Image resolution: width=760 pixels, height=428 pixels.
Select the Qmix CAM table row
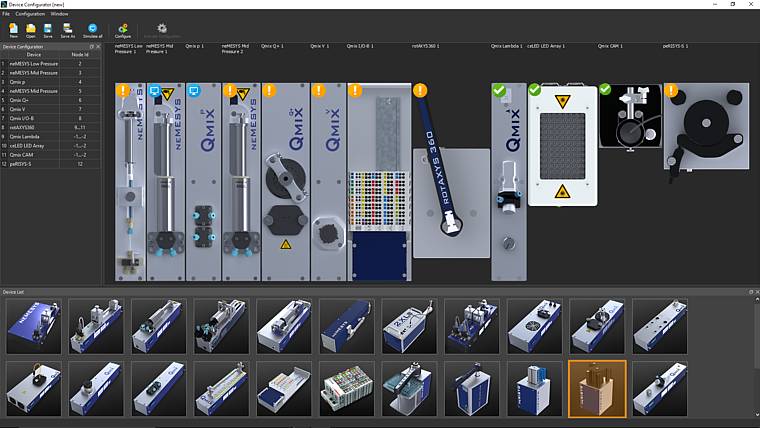tap(50, 155)
